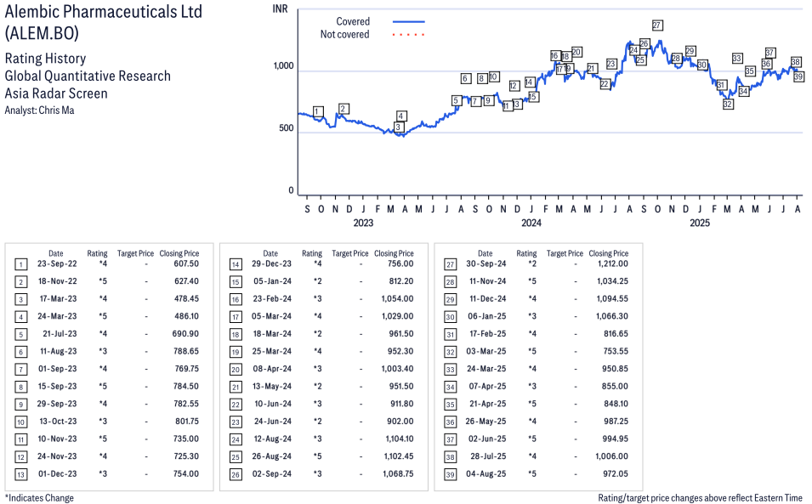Select chart marker 21 on the price chart
Image resolution: width=812 pixels, height=504 pixels.
pos(592,68)
